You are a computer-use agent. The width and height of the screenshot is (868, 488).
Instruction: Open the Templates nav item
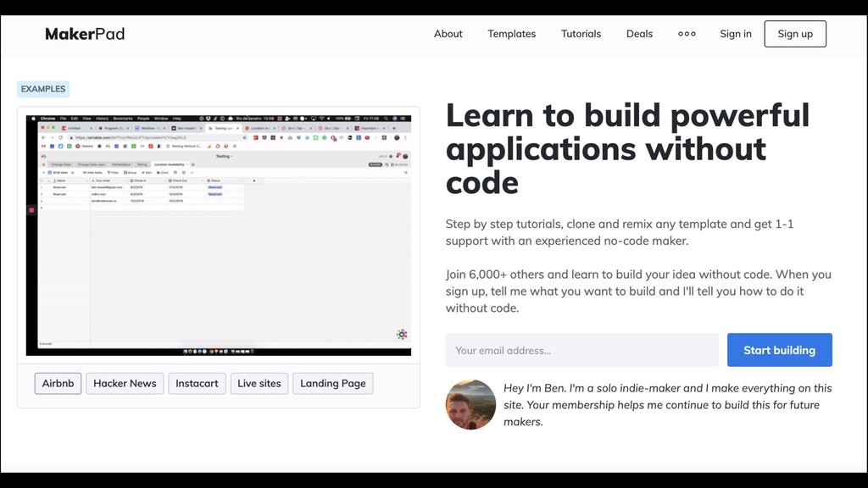511,34
